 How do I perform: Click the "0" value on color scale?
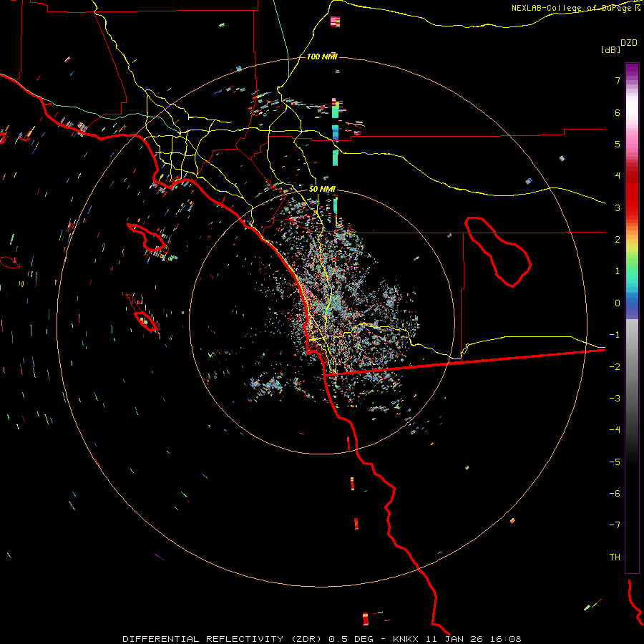[618, 303]
